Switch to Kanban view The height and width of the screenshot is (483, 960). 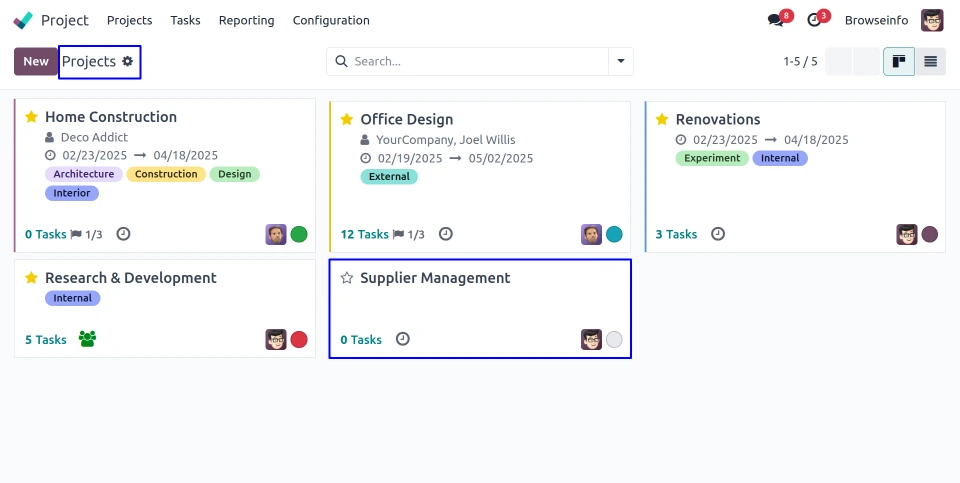898,62
